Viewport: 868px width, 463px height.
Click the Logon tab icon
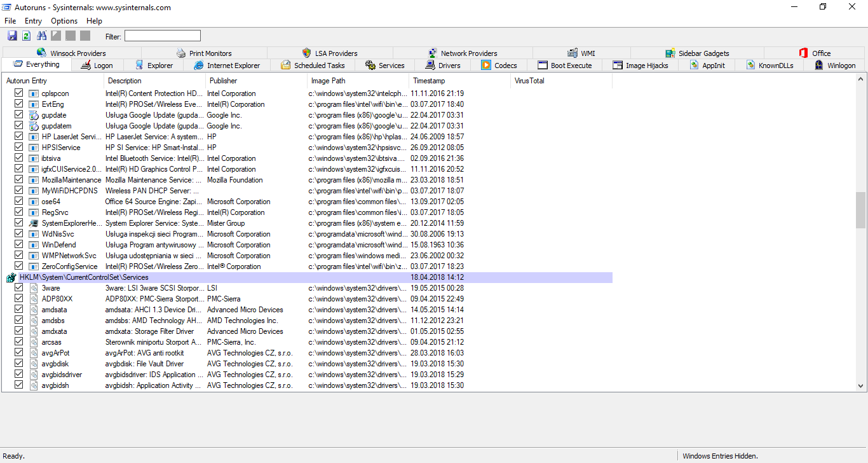tap(85, 65)
